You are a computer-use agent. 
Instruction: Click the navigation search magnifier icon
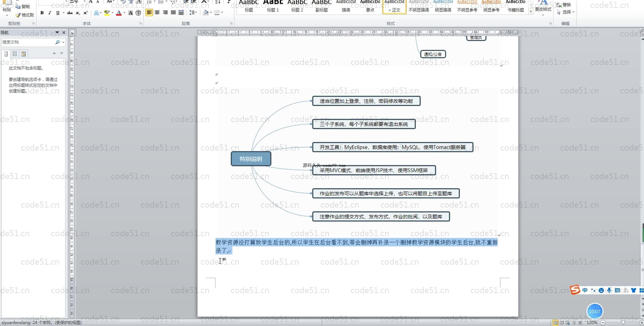(x=57, y=42)
